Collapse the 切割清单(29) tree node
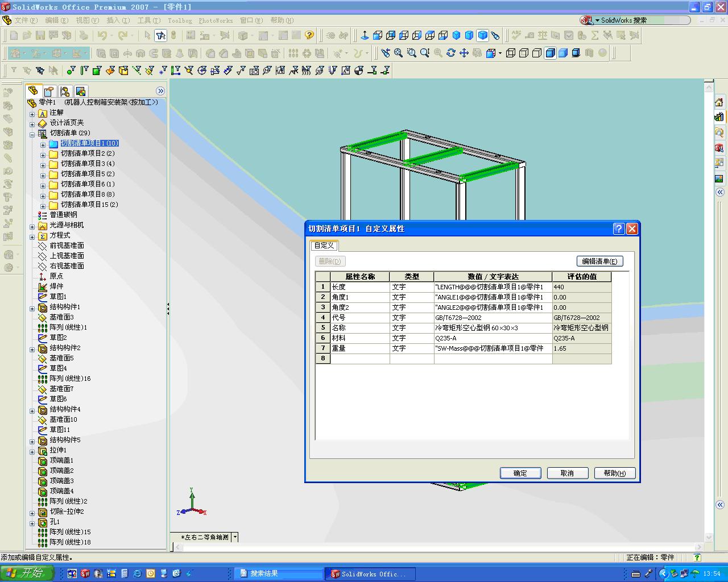Screen dimensions: 728x582 coord(32,134)
